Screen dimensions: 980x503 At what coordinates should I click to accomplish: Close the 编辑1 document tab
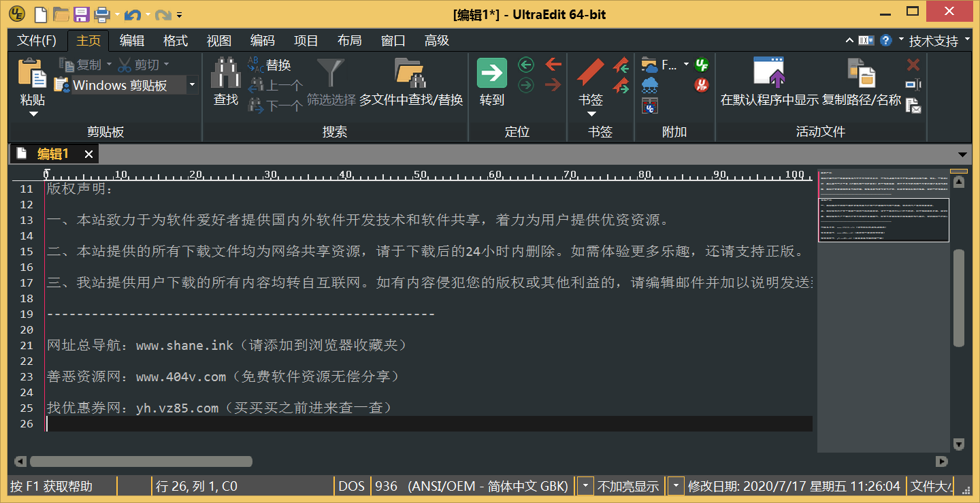(x=88, y=155)
